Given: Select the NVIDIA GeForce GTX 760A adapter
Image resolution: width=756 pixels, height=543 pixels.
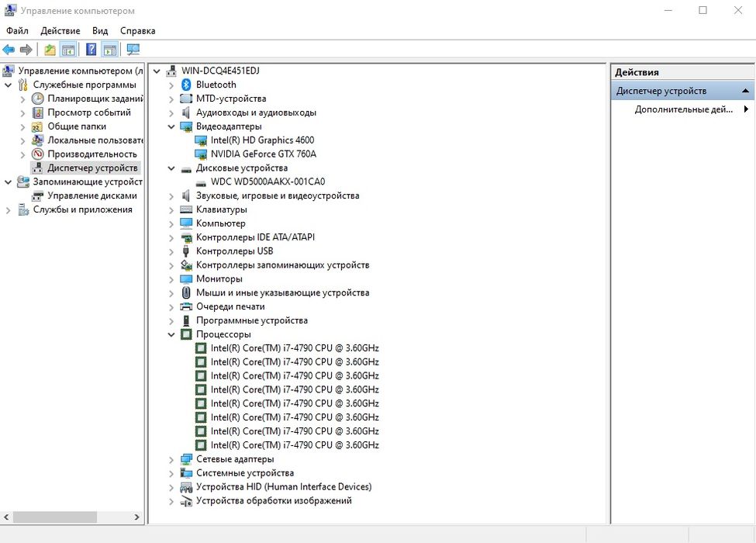Looking at the screenshot, I should (x=264, y=154).
